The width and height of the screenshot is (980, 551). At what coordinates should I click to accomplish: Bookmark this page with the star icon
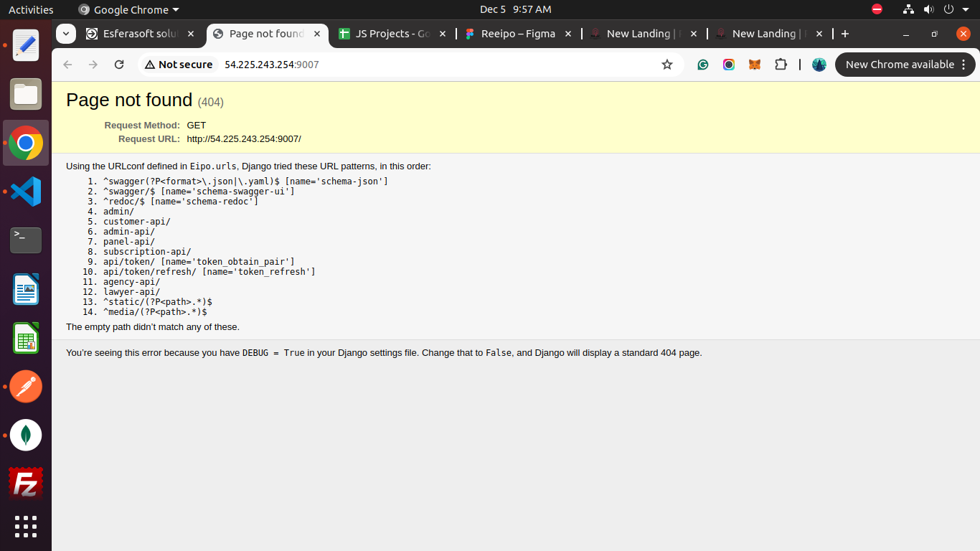667,65
